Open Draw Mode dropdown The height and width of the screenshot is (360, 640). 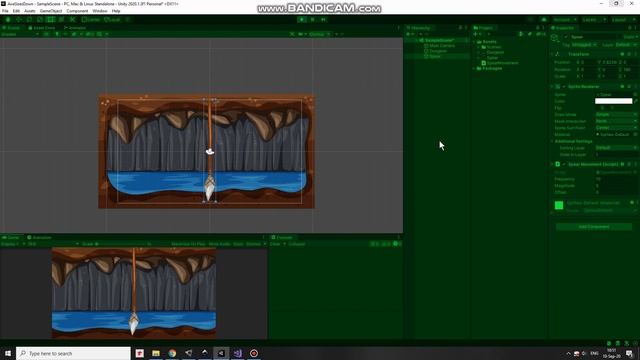(616, 115)
